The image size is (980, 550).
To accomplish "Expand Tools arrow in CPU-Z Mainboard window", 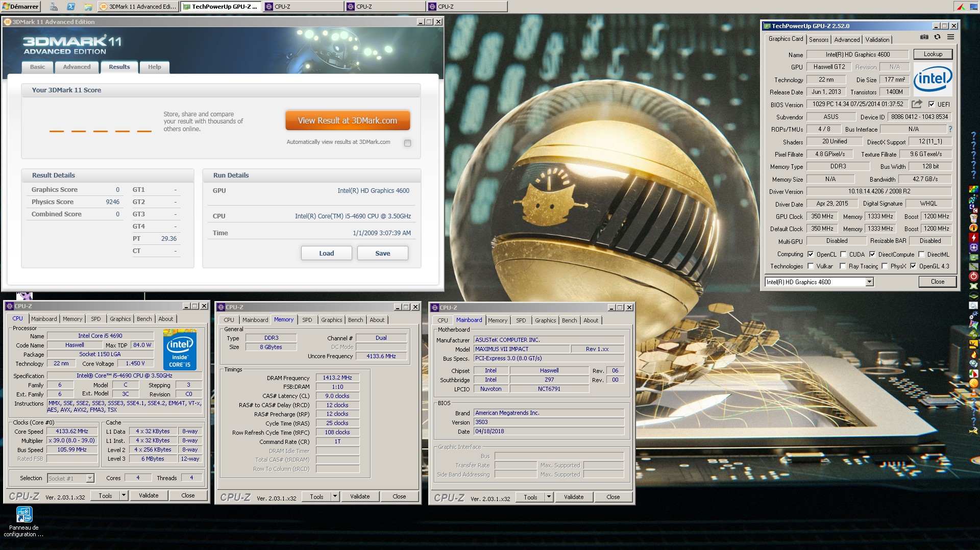I will [549, 497].
